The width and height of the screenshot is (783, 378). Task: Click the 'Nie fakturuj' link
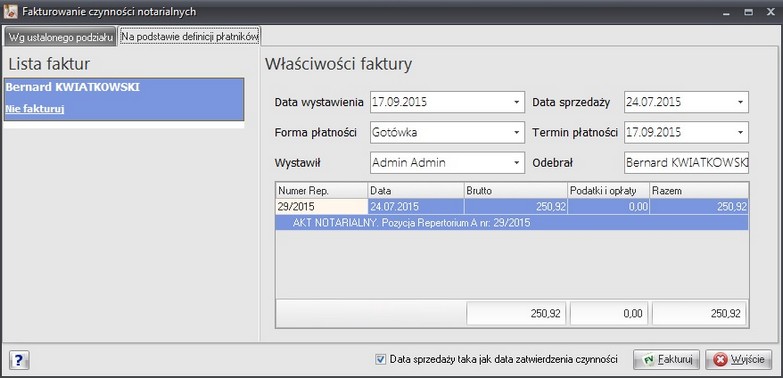(35, 108)
